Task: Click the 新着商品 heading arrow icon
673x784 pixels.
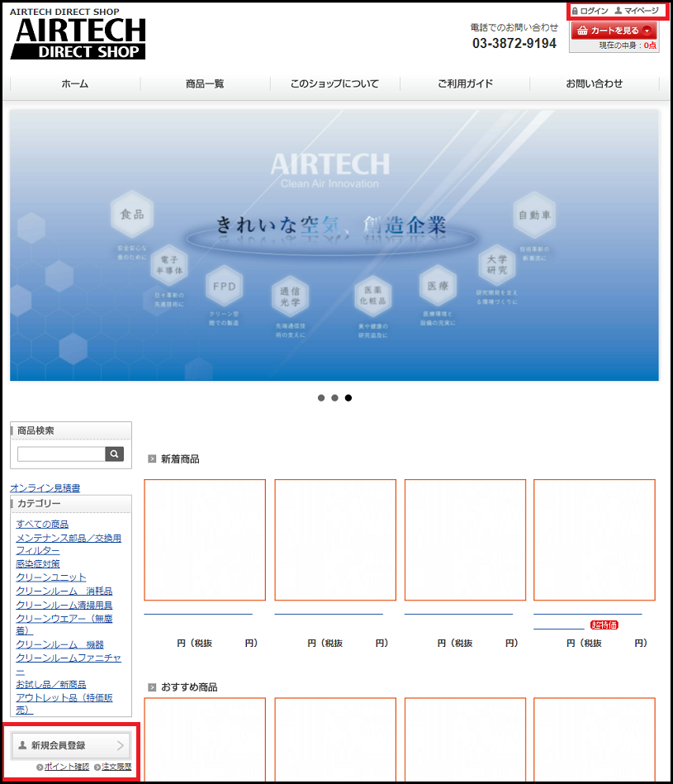Action: click(x=153, y=459)
